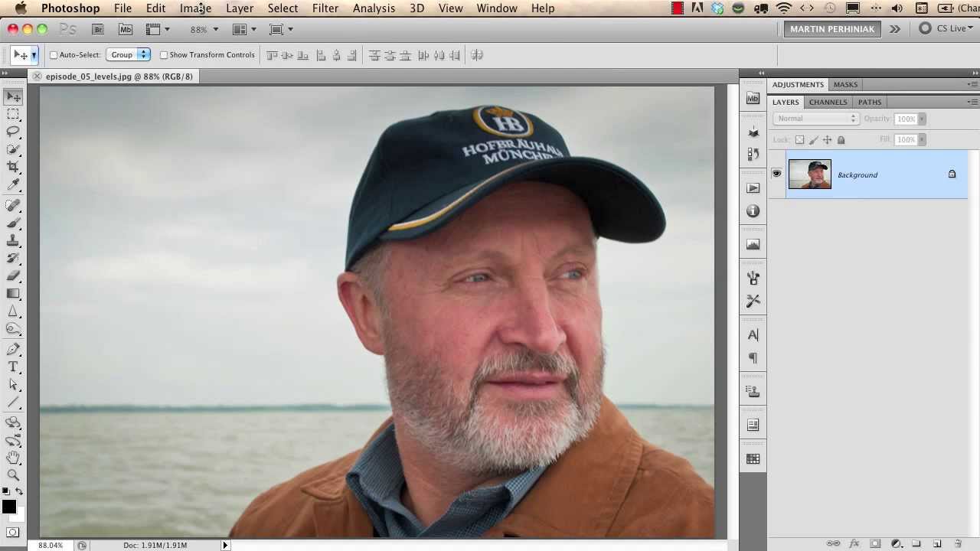Switch to the Masks tab
980x551 pixels.
click(x=845, y=84)
